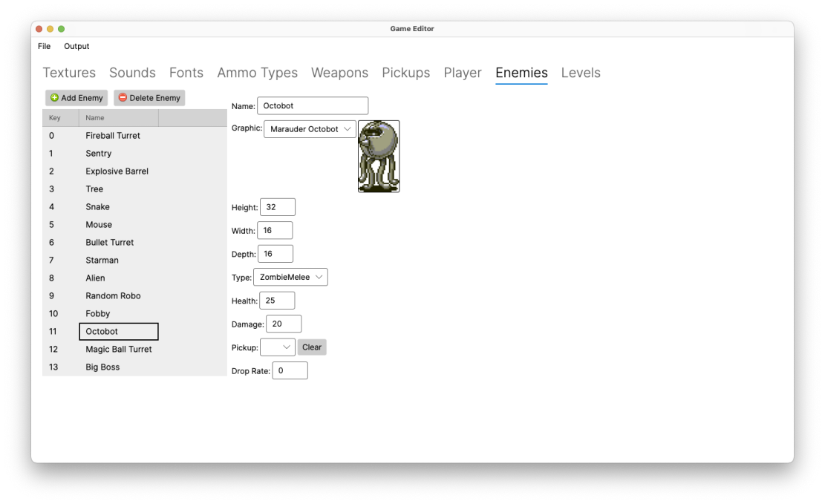The height and width of the screenshot is (504, 825).
Task: Select the Big Boss row
Action: 134,367
